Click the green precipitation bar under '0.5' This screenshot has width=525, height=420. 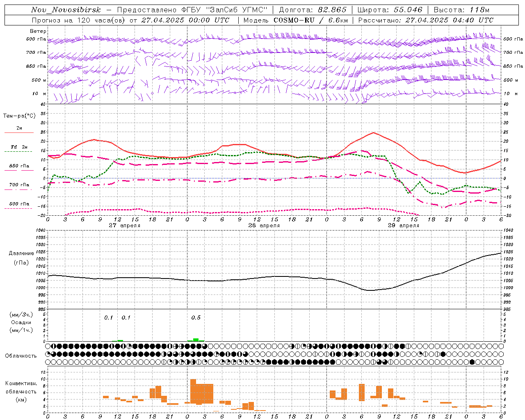click(x=196, y=340)
